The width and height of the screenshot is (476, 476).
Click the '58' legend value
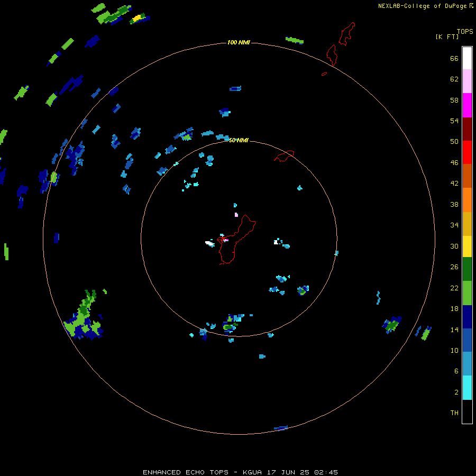[x=454, y=100]
